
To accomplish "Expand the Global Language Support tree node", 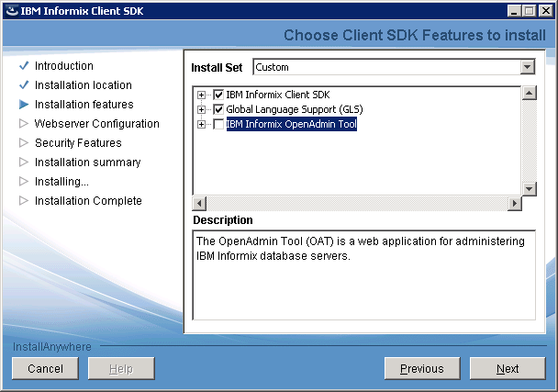I will tap(201, 109).
